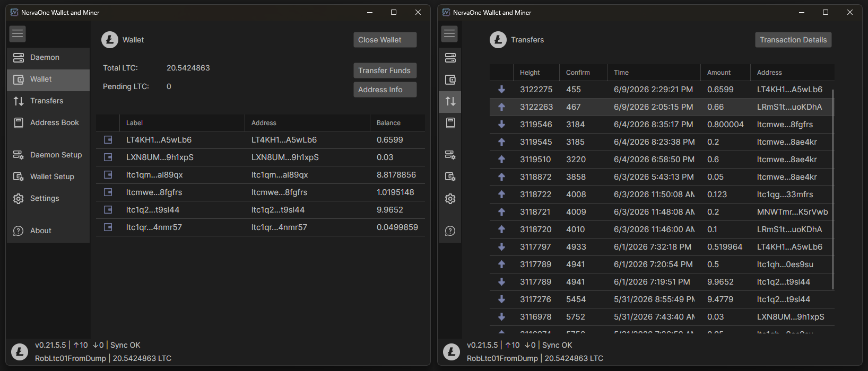Click Sync OK status in left window
The image size is (868, 371).
(125, 345)
